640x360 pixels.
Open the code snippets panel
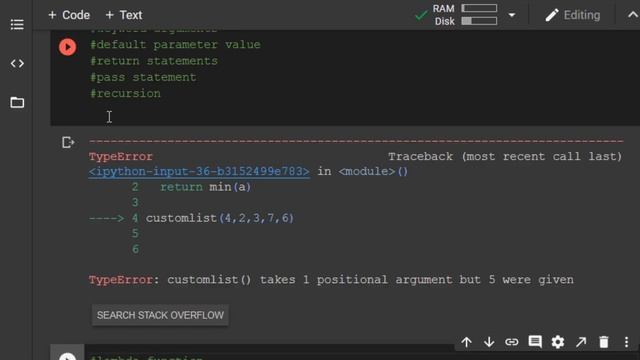17,63
